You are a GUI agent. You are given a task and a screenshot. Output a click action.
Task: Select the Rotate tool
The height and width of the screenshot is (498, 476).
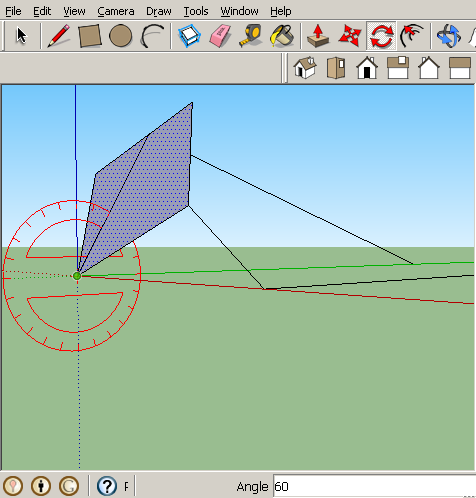tap(381, 36)
